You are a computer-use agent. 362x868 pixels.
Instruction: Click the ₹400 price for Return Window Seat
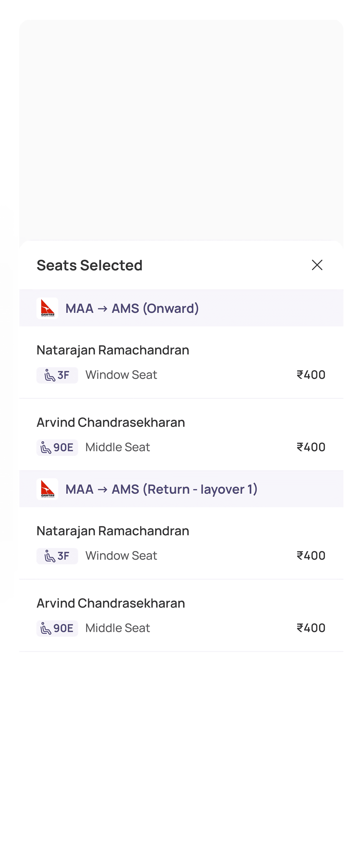coord(311,556)
